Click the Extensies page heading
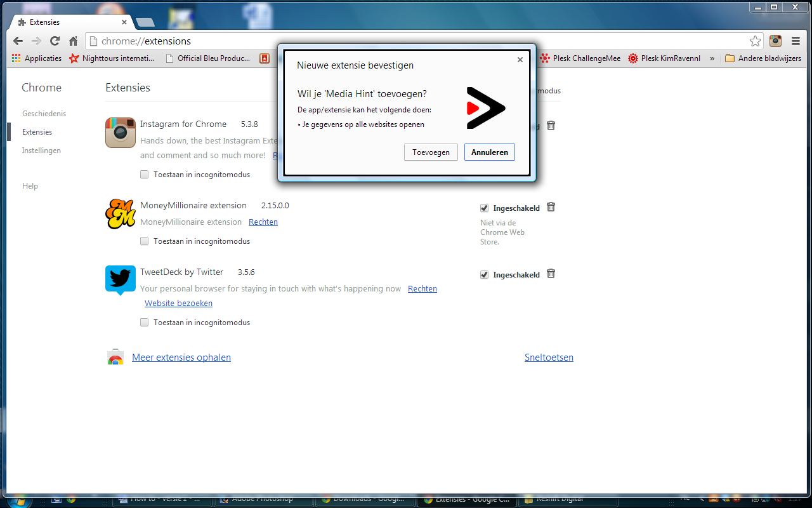The width and height of the screenshot is (812, 508). [x=128, y=88]
